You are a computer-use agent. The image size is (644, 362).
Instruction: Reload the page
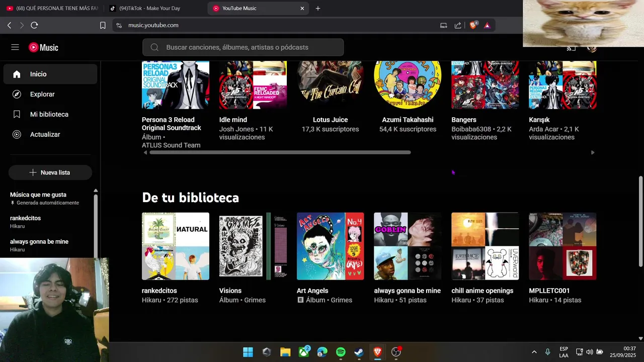point(34,25)
